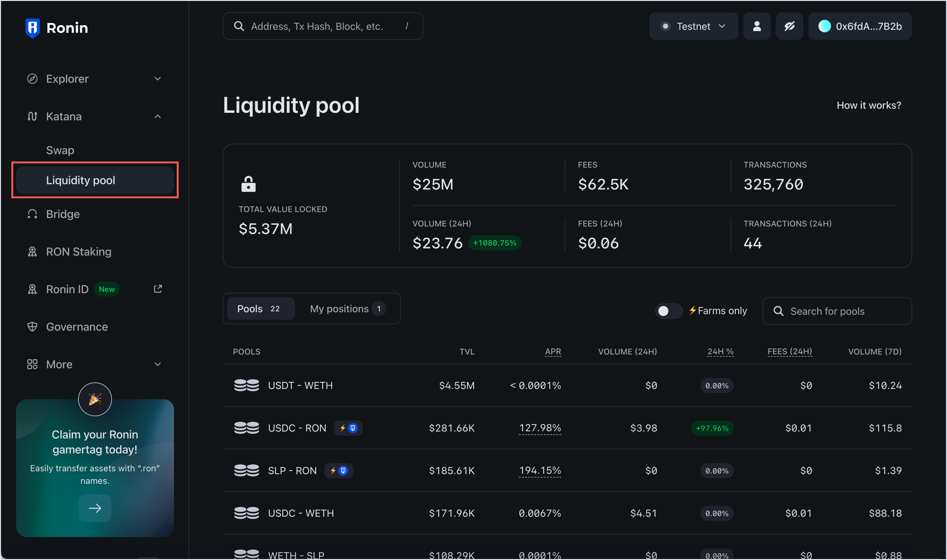Click the More grid icon
This screenshot has height=560, width=947.
[x=32, y=364]
